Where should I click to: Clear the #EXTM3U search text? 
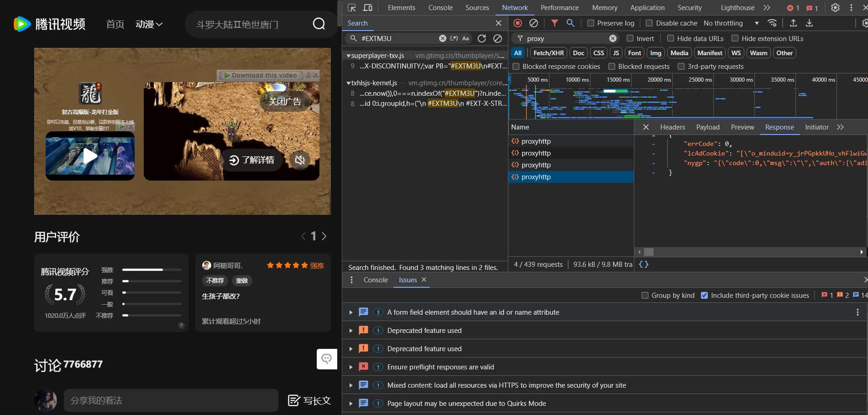442,38
